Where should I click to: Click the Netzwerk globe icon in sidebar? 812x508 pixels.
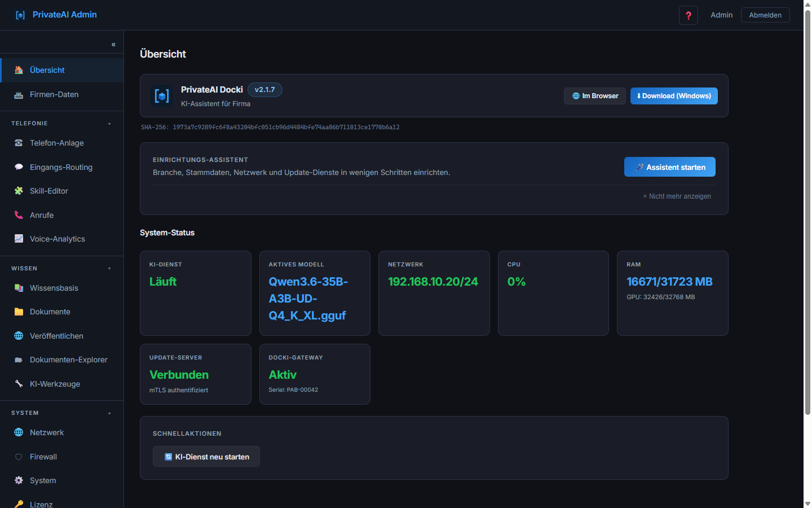[19, 432]
